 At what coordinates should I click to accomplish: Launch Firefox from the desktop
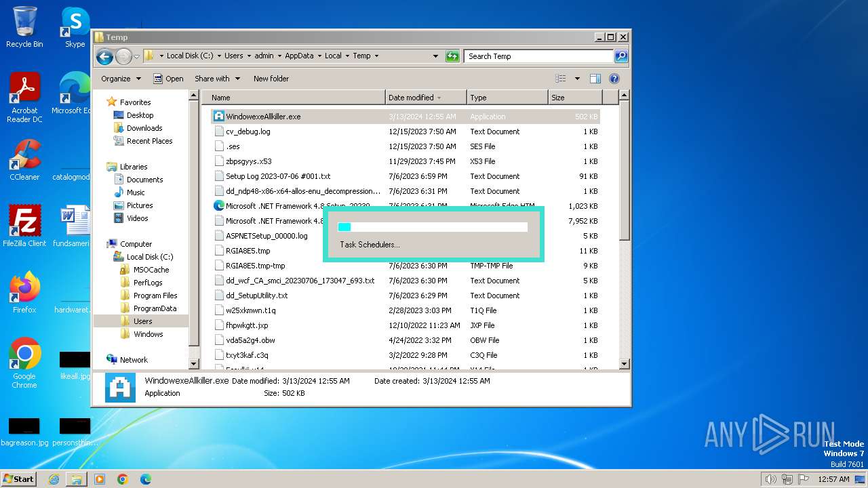coord(24,292)
